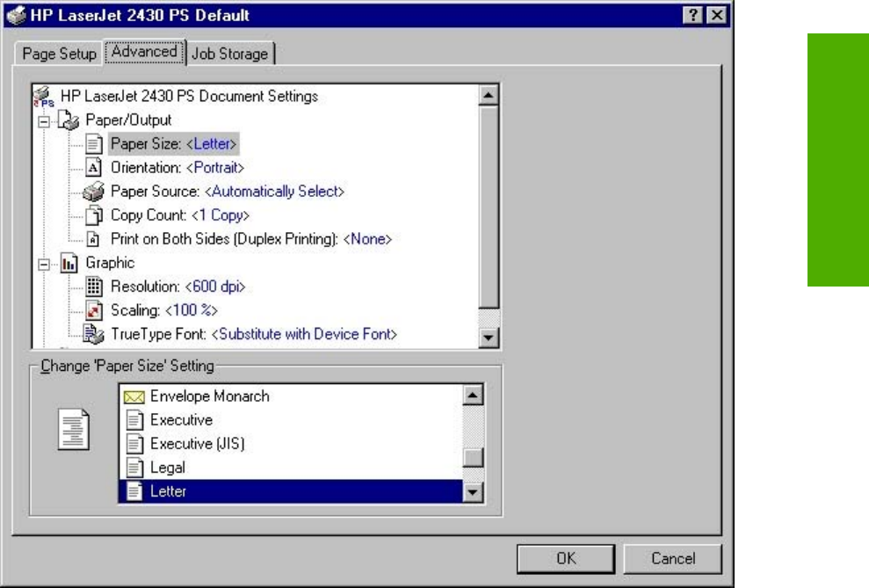
Task: Click the Executive (JIS) page icon
Action: point(134,444)
